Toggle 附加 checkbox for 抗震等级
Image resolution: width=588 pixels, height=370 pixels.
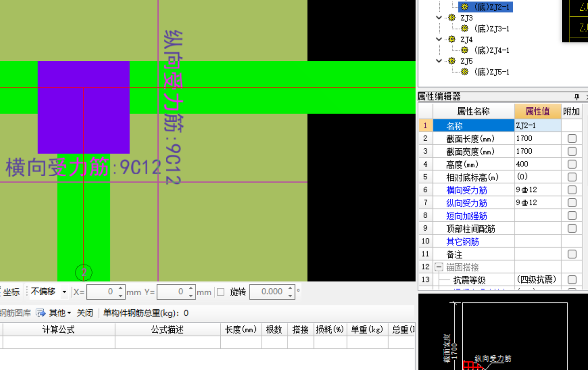coord(572,280)
